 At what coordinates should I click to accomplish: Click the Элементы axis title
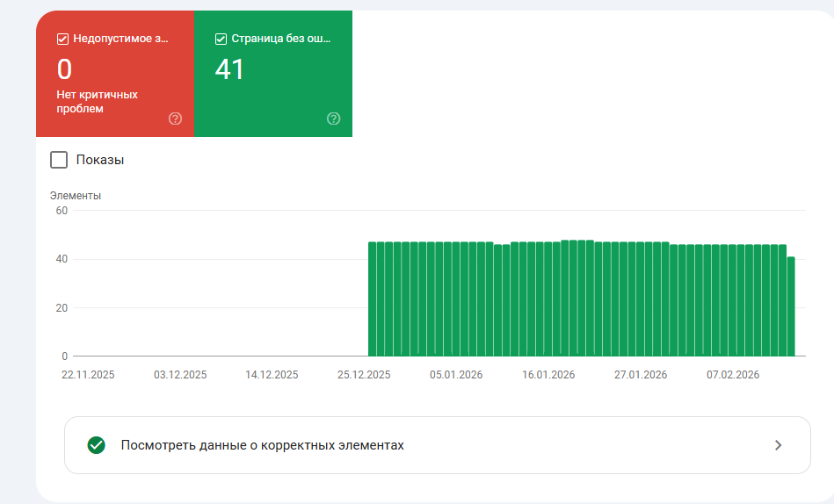(x=76, y=196)
